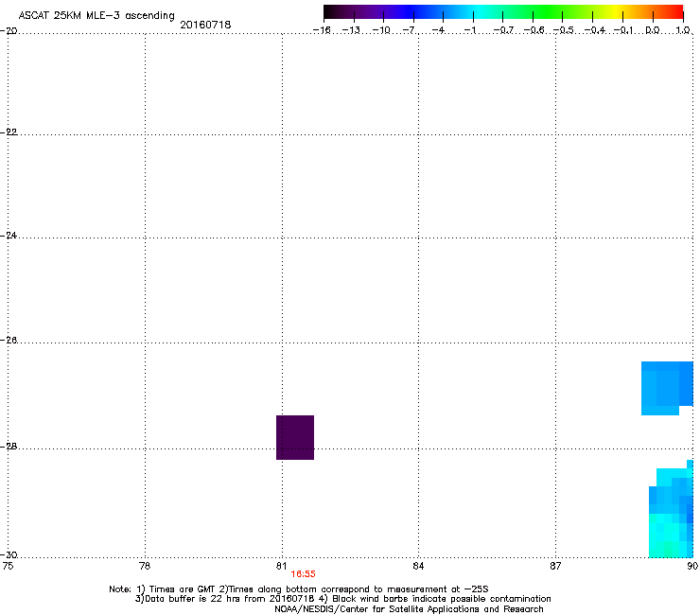
Task: Click the latitude axis label -30
Action: click(9, 555)
